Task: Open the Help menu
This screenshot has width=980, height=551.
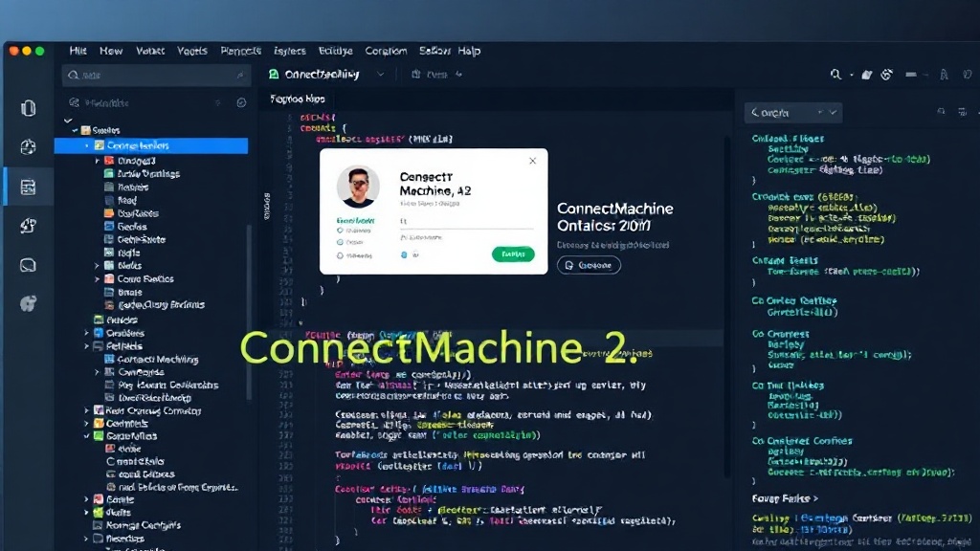Action: 469,51
